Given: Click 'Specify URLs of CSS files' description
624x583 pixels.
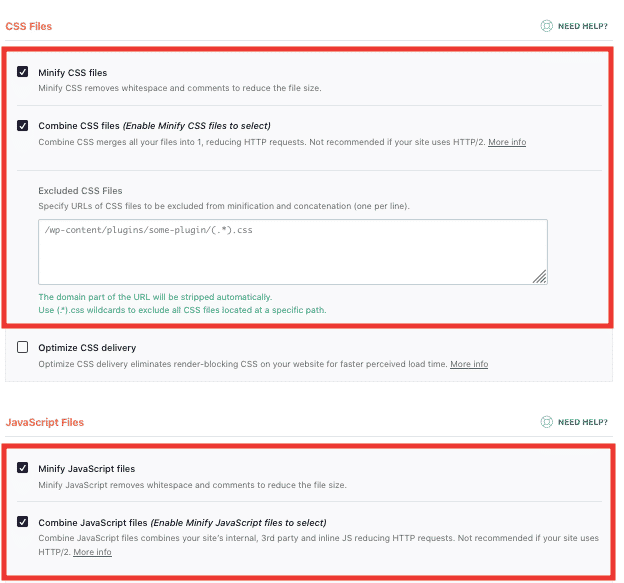Looking at the screenshot, I should [x=224, y=206].
